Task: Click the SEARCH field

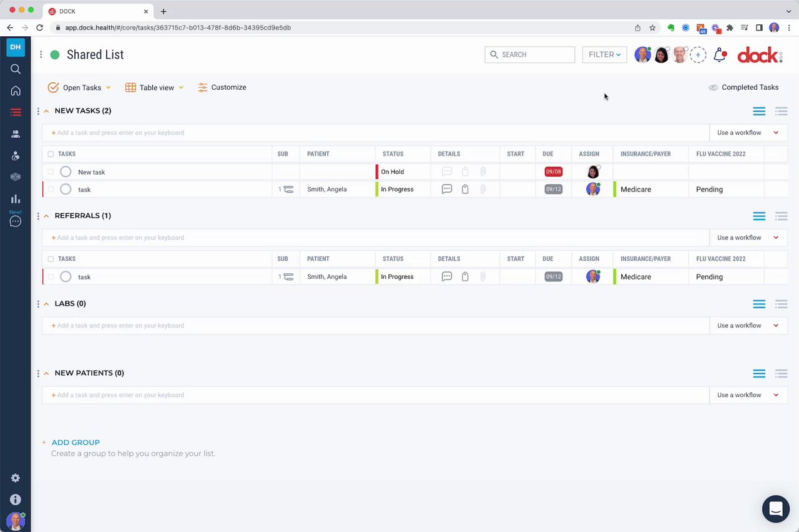Action: 529,55
